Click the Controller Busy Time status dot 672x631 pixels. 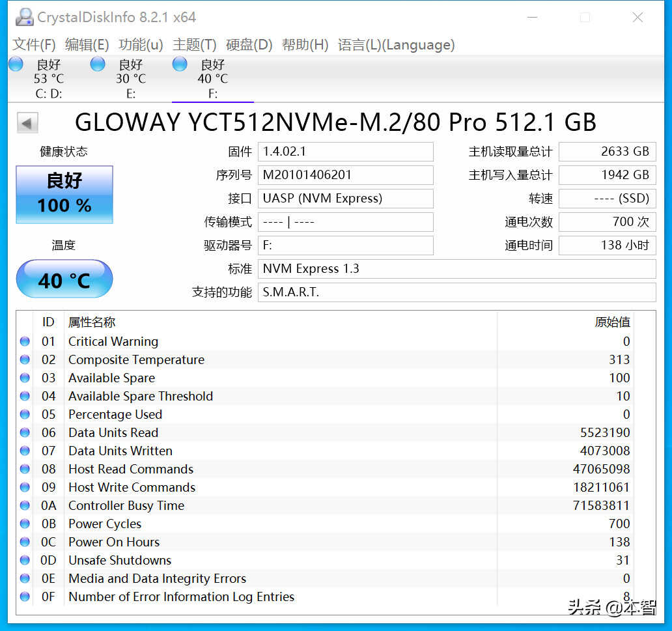pos(25,505)
